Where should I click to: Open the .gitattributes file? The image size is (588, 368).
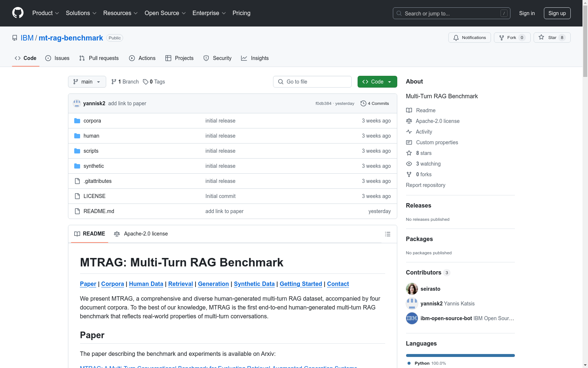coord(97,181)
